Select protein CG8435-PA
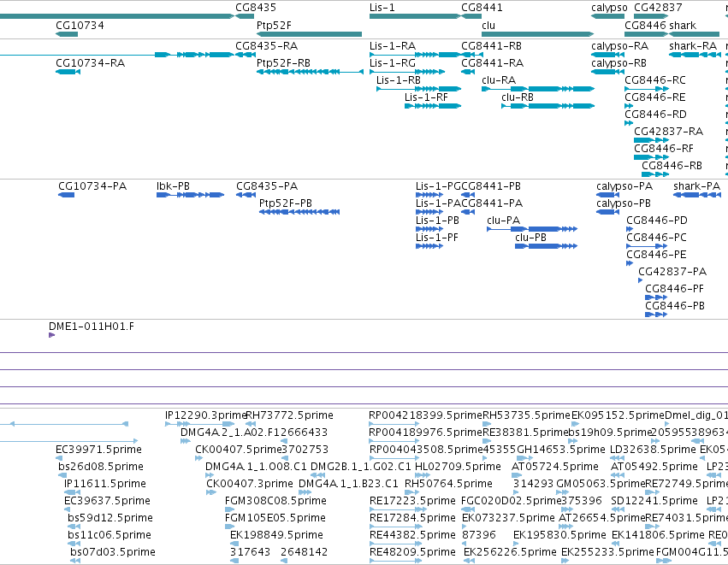Image resolution: width=728 pixels, height=565 pixels. [x=267, y=186]
